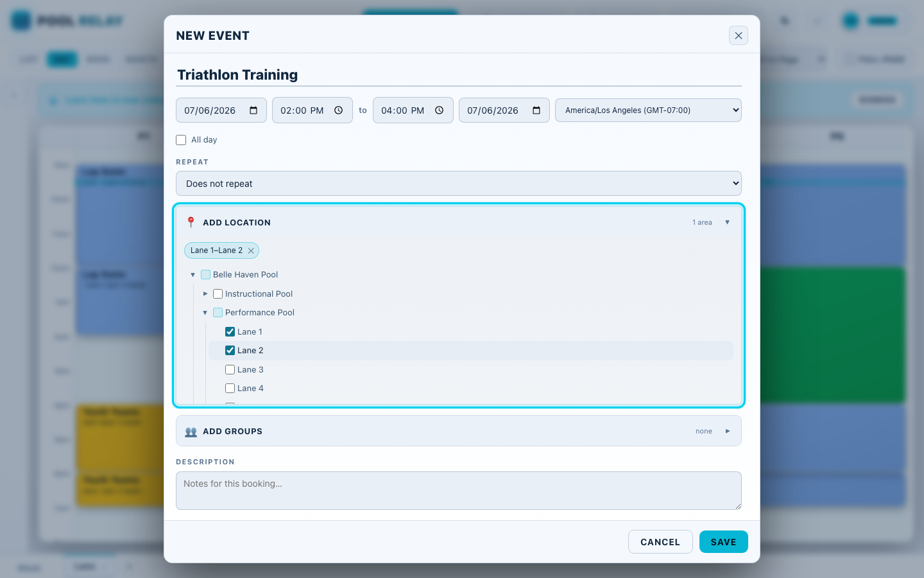Open the timezone dropdown

click(648, 110)
